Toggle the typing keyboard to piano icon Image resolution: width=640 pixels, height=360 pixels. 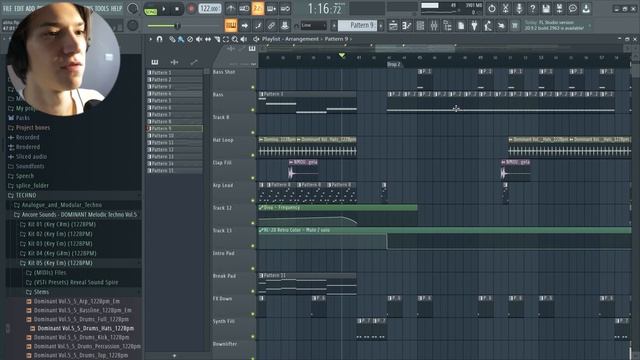point(231,25)
